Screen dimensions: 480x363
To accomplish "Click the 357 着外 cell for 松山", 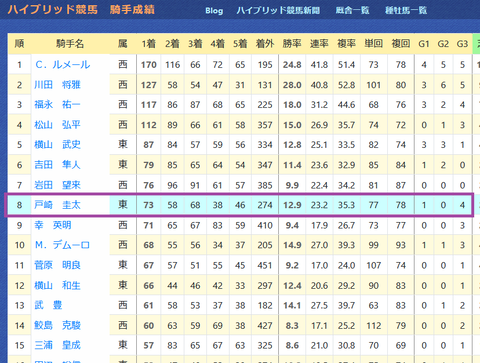I will tap(265, 125).
